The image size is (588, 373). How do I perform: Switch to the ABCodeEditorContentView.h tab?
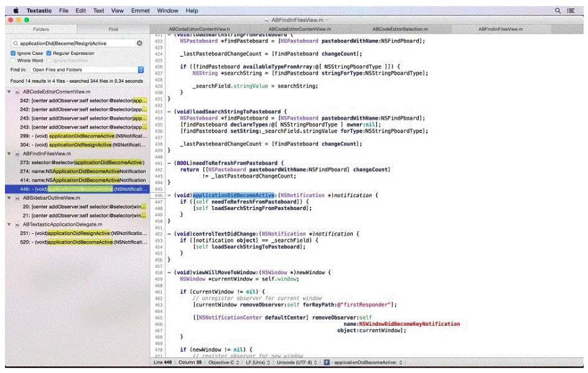[199, 29]
